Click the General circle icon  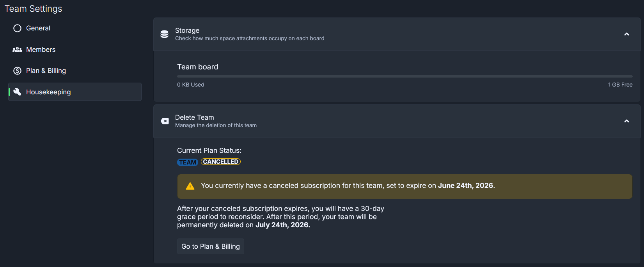point(17,28)
